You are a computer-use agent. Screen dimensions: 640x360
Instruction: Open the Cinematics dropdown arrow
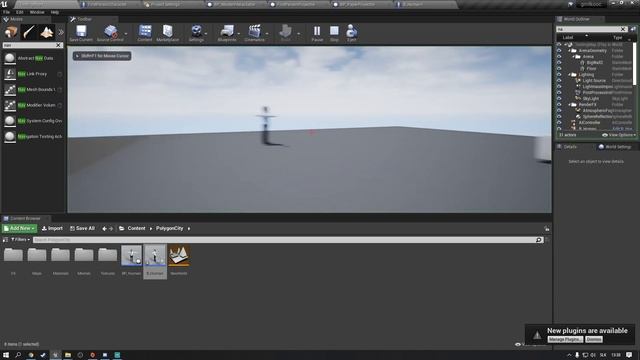tap(267, 34)
